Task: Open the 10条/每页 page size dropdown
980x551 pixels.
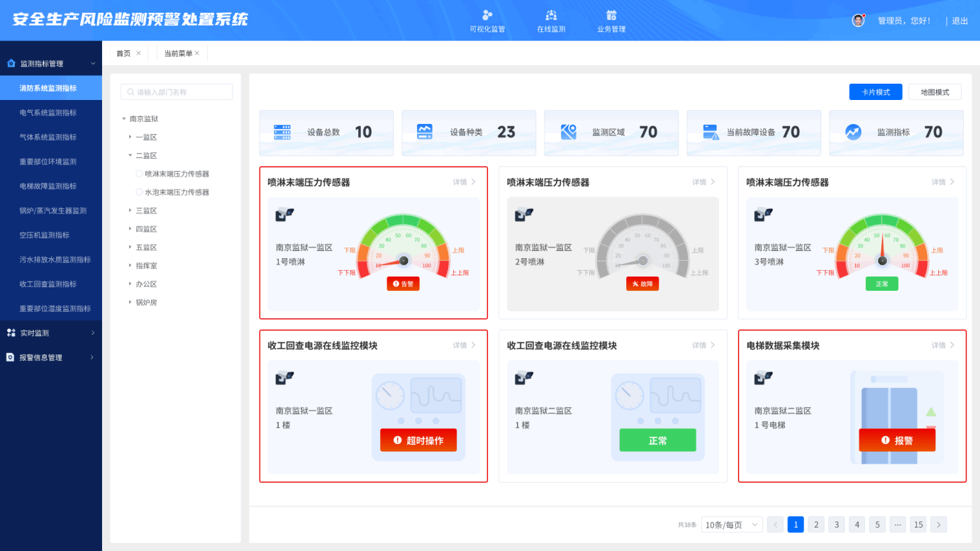Action: pos(732,524)
